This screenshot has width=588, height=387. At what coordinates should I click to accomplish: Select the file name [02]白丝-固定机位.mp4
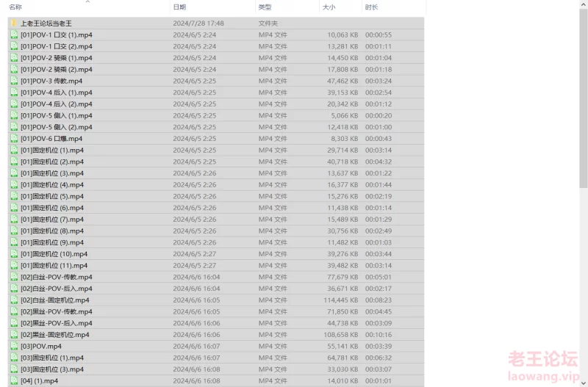coord(54,300)
